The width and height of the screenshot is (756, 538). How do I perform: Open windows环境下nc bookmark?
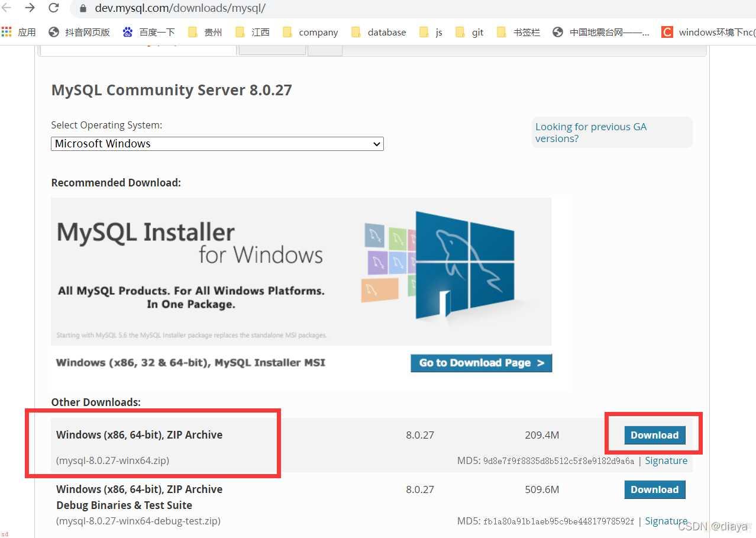[708, 32]
